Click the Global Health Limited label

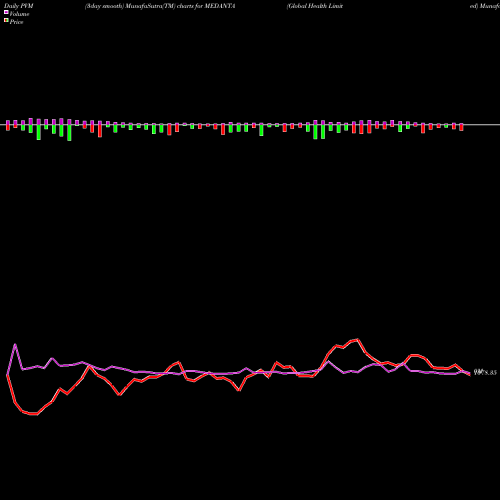tap(315, 6)
